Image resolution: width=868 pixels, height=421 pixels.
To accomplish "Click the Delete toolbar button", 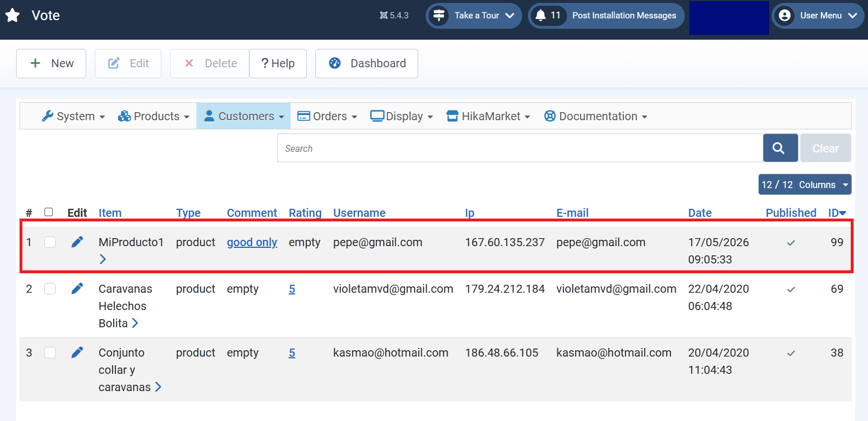I will 210,63.
